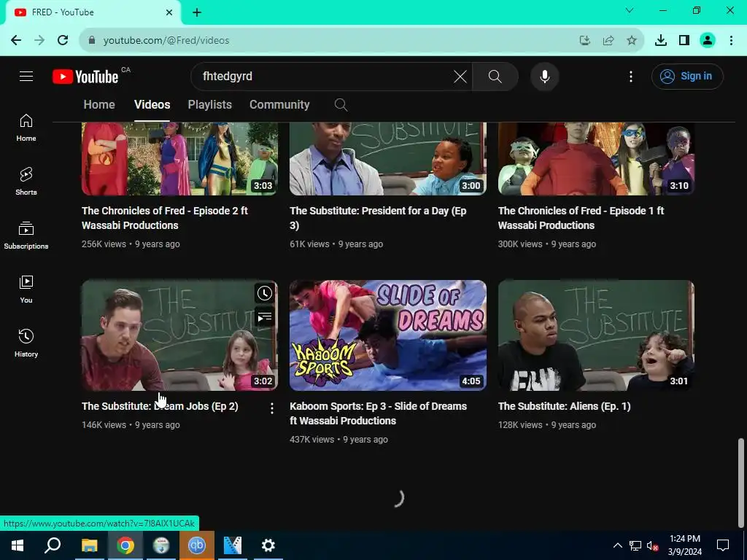Open action menu for Dream Jobs video
This screenshot has height=560, width=747.
pos(272,408)
